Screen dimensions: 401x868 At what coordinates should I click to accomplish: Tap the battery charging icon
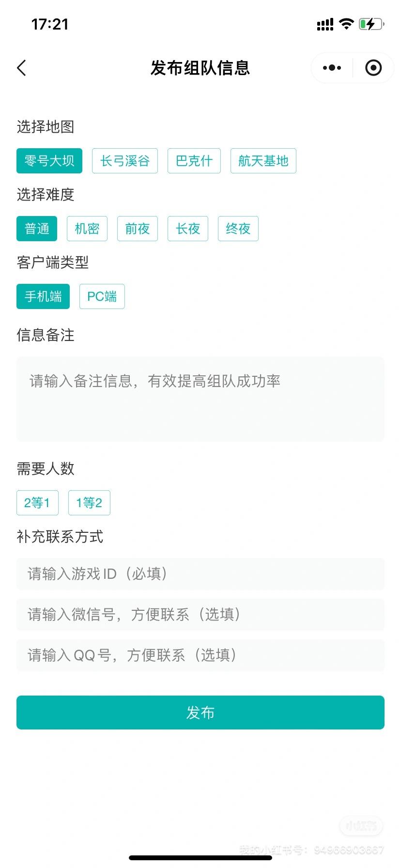coord(371,24)
